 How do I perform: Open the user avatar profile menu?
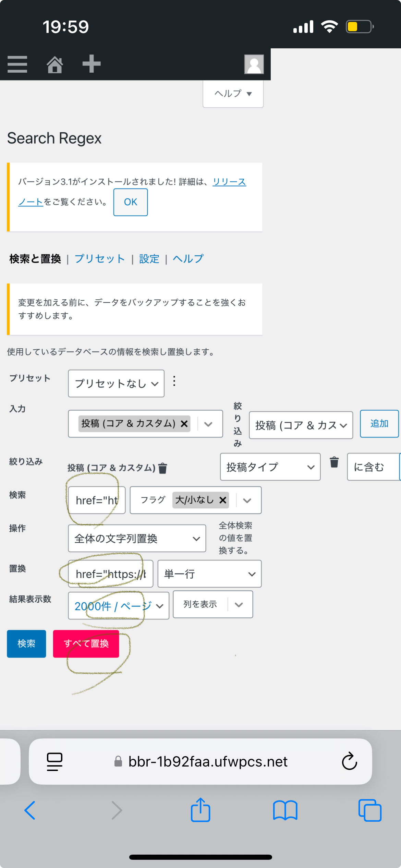click(254, 64)
